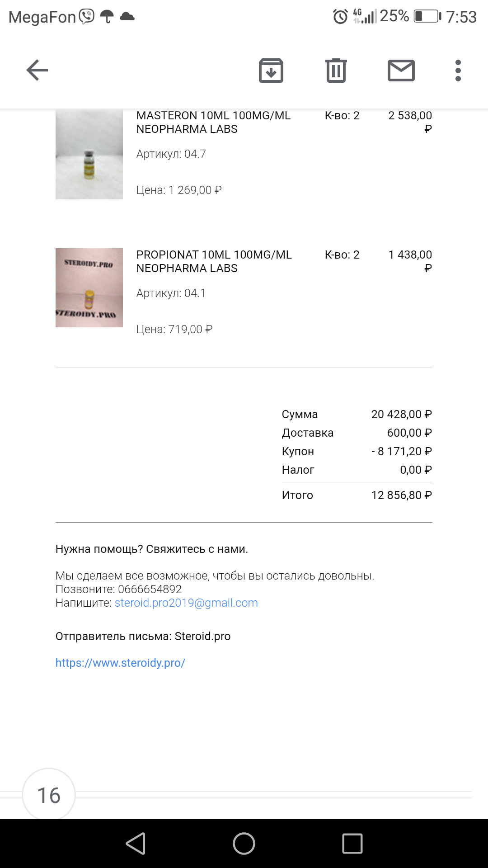Open Android recent apps square

(352, 844)
